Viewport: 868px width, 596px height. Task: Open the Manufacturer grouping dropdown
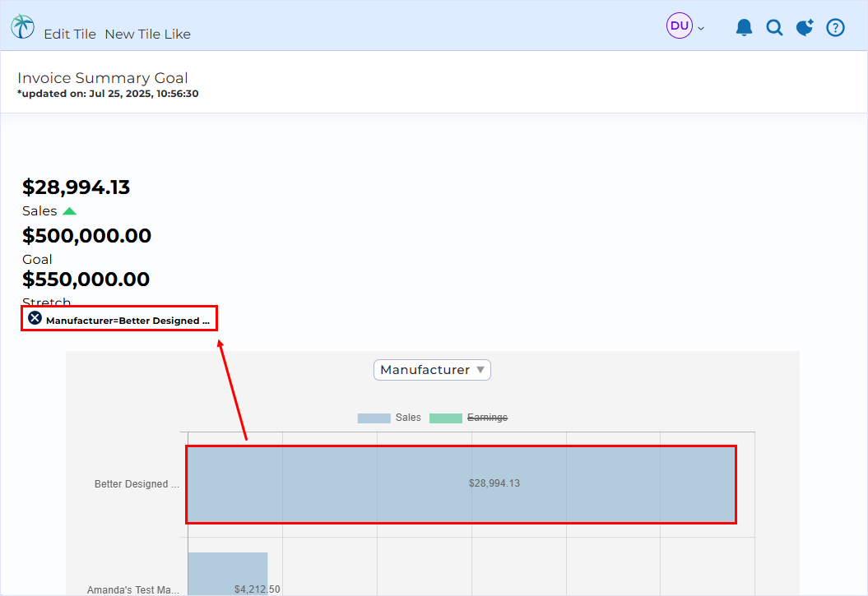click(x=432, y=370)
